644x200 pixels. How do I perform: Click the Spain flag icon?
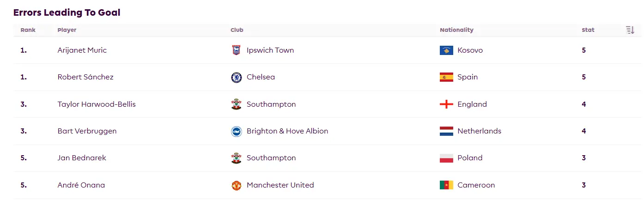[446, 77]
